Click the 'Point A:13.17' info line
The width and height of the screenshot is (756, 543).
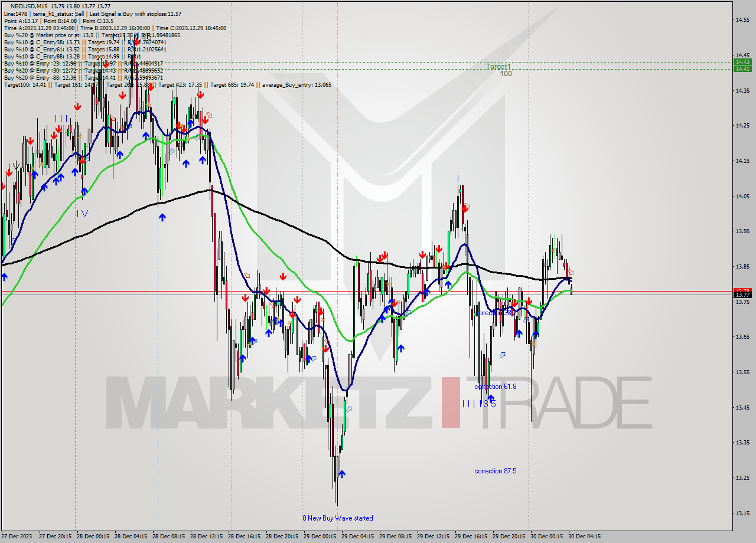click(x=58, y=21)
